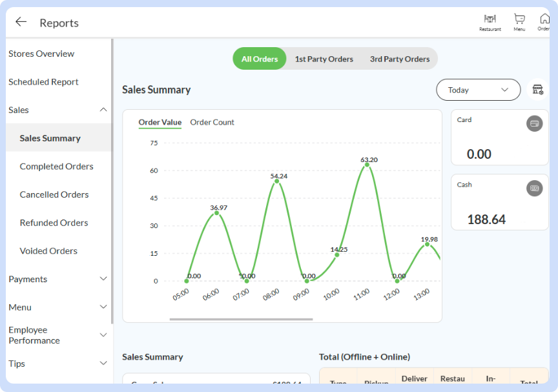Select the All Orders filter
The width and height of the screenshot is (558, 392).
(x=260, y=59)
